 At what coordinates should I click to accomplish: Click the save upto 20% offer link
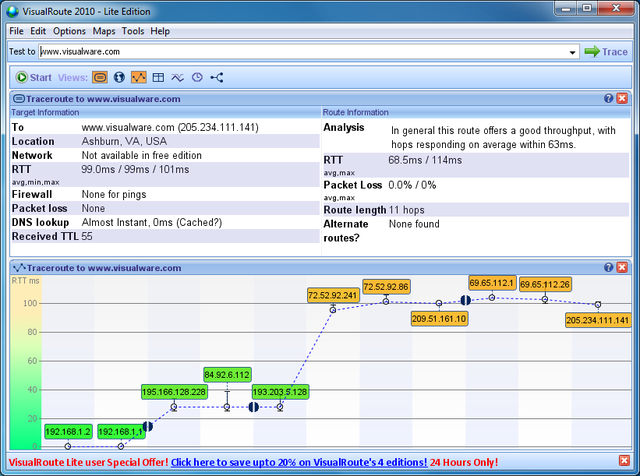[x=299, y=462]
